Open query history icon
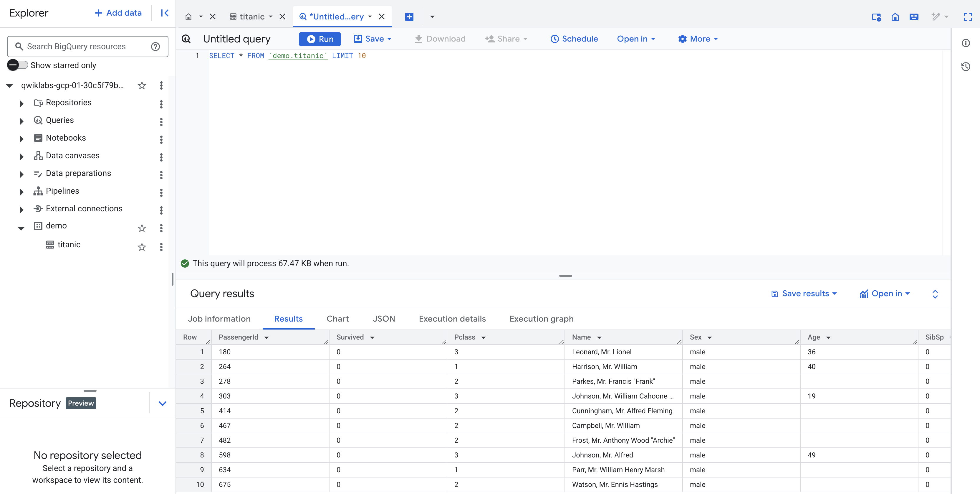The width and height of the screenshot is (980, 494). 966,67
